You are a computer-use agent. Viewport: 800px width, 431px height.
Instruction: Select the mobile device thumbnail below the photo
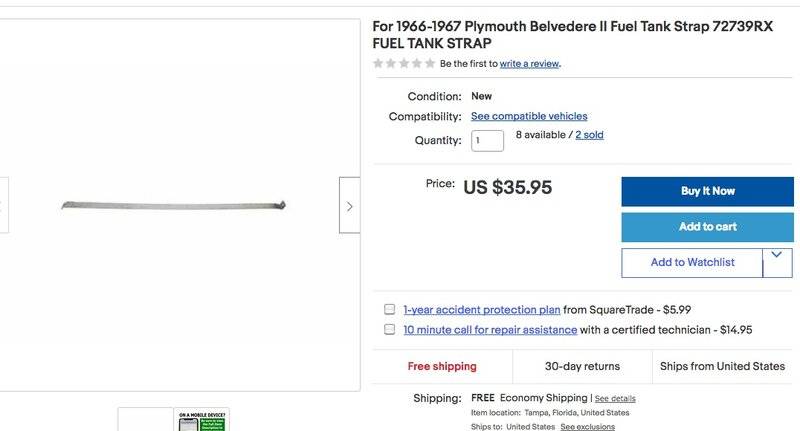pos(201,420)
